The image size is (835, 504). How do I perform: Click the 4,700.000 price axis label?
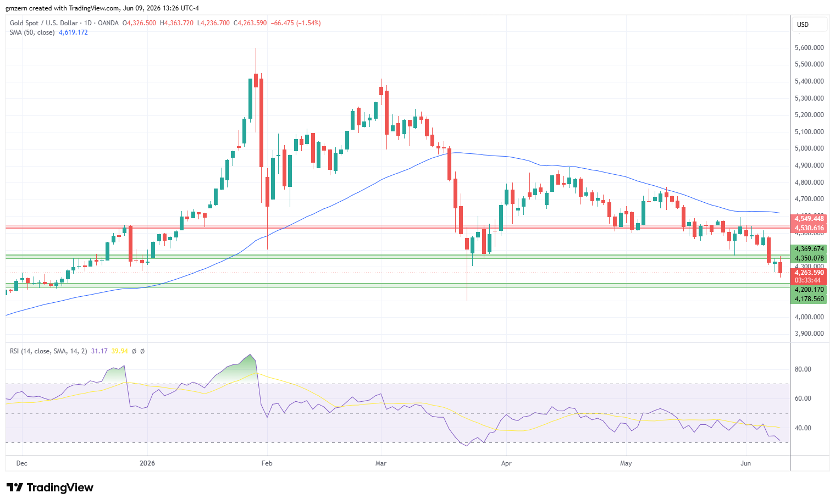809,199
